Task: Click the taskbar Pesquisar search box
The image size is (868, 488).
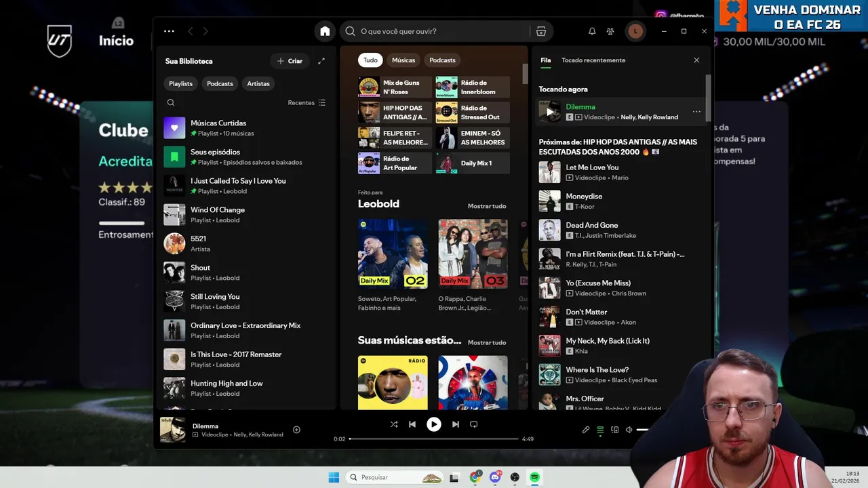Action: point(395,477)
